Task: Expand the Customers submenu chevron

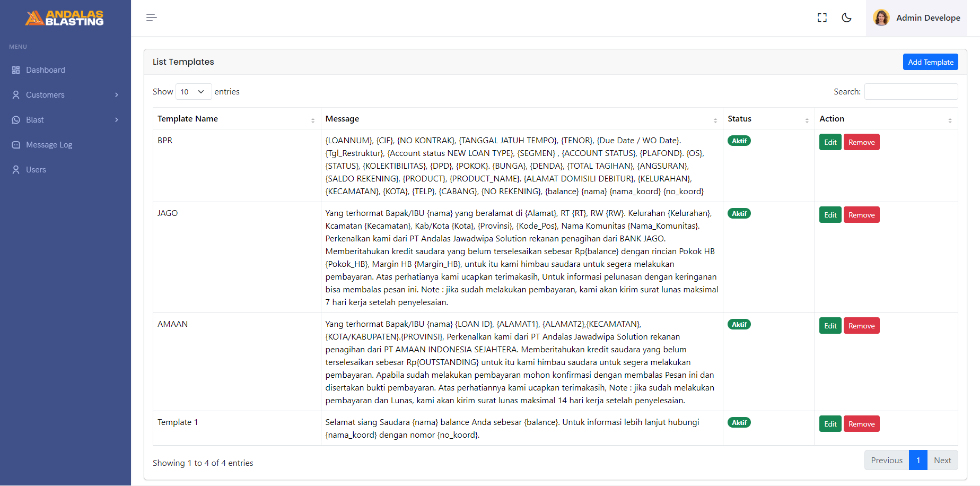Action: pyautogui.click(x=117, y=95)
